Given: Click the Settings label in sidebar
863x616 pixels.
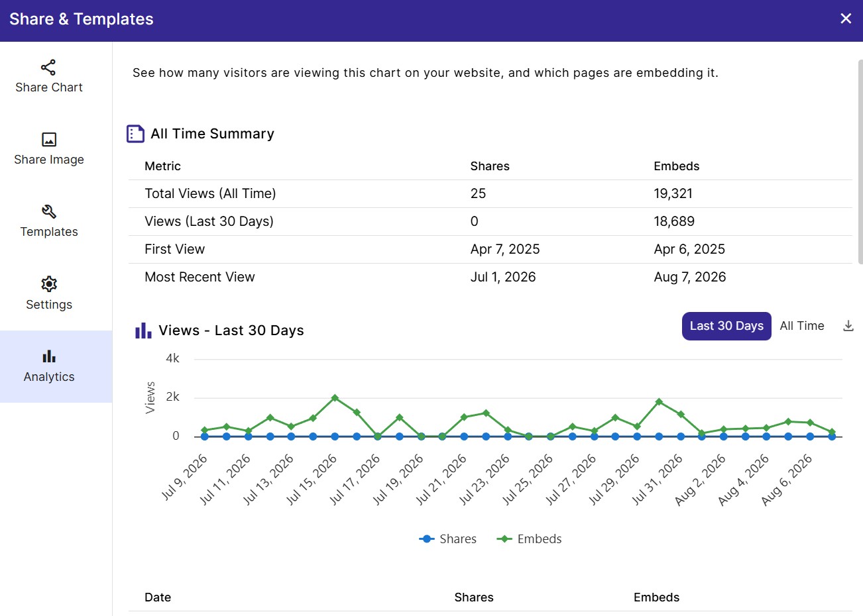Looking at the screenshot, I should click(x=49, y=305).
